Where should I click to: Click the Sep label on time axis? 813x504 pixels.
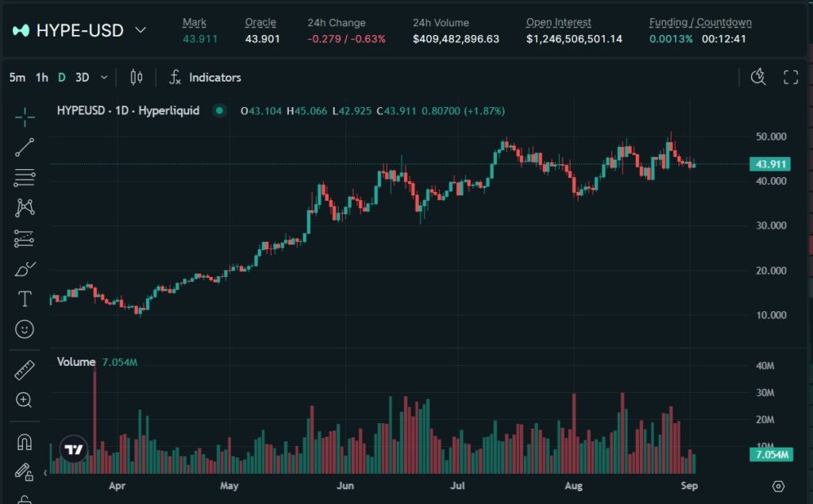click(x=689, y=486)
